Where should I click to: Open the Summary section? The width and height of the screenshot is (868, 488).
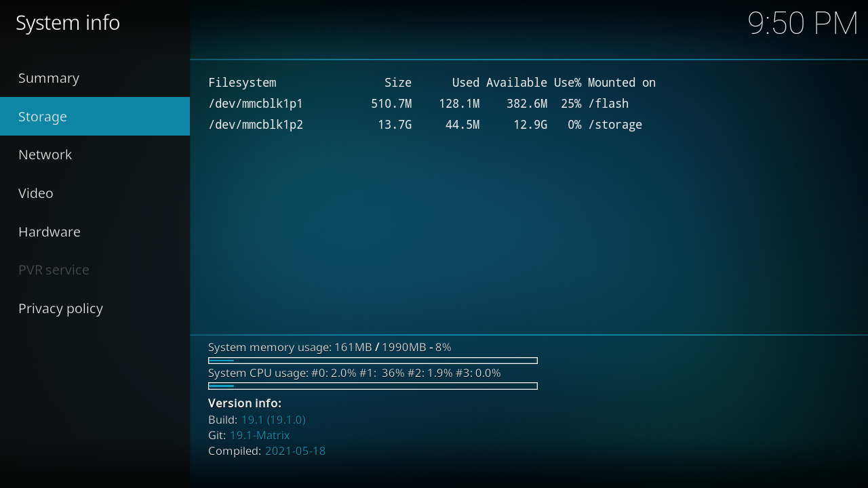click(49, 78)
